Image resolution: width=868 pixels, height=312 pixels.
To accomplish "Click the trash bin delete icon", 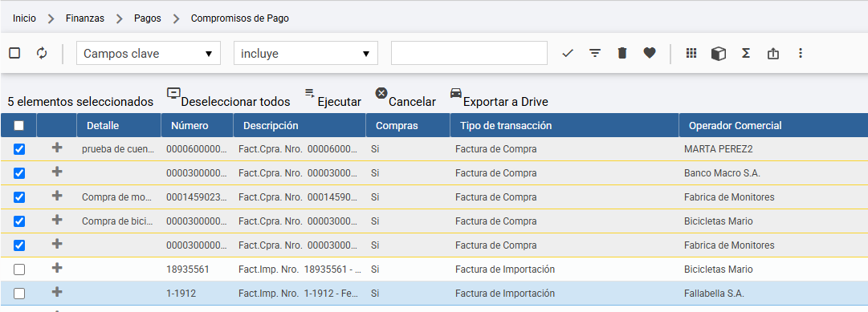I will (622, 53).
